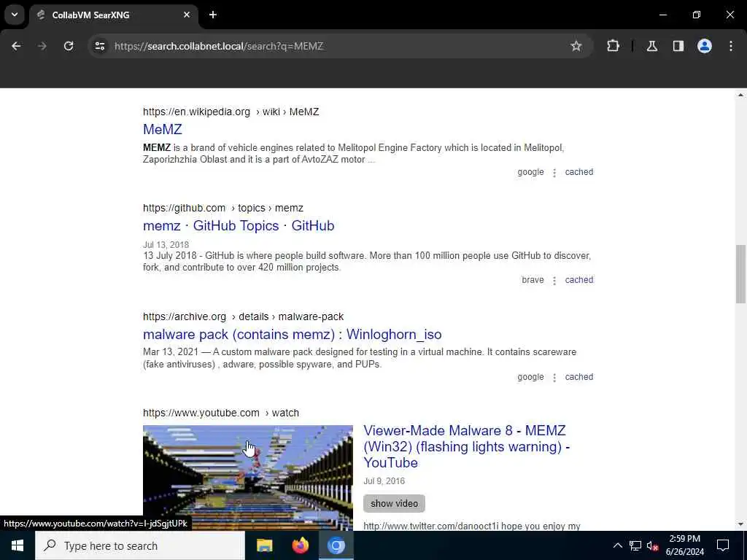The image size is (747, 560).
Task: Click the muted volume tray icon
Action: click(653, 545)
